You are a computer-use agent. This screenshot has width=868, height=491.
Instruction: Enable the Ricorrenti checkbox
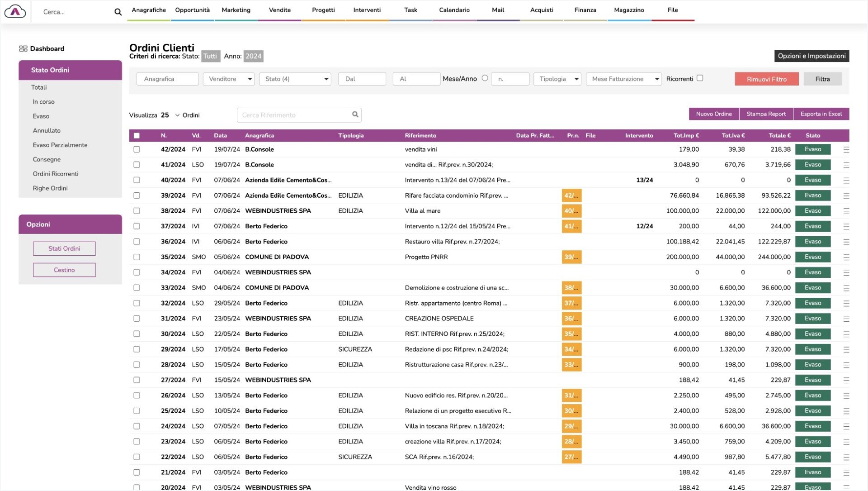[x=700, y=78]
